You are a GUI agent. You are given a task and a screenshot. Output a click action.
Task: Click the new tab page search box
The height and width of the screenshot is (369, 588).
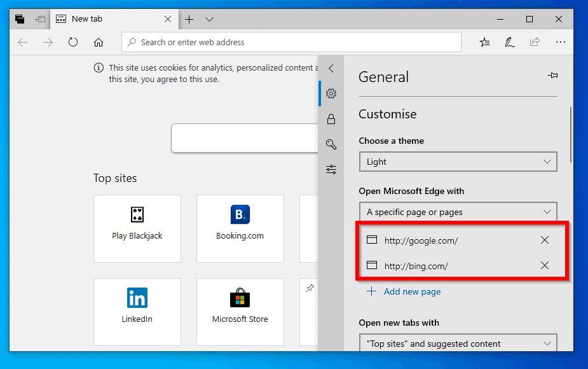[x=245, y=138]
